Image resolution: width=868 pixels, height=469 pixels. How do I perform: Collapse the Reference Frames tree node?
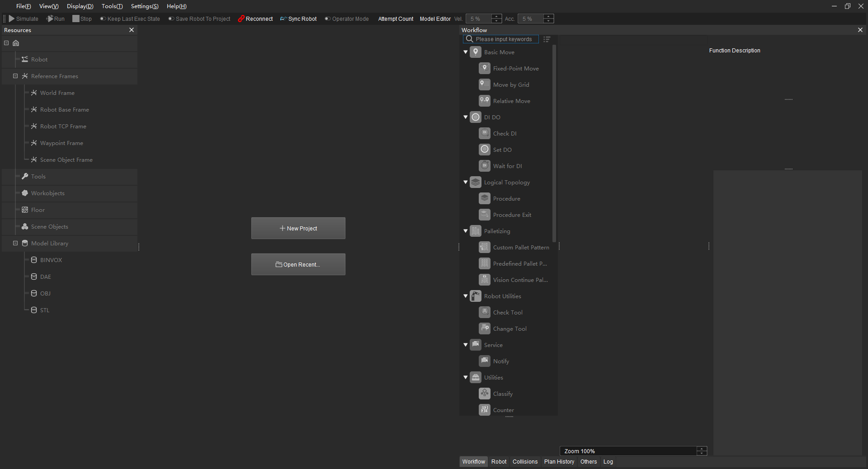[15, 76]
